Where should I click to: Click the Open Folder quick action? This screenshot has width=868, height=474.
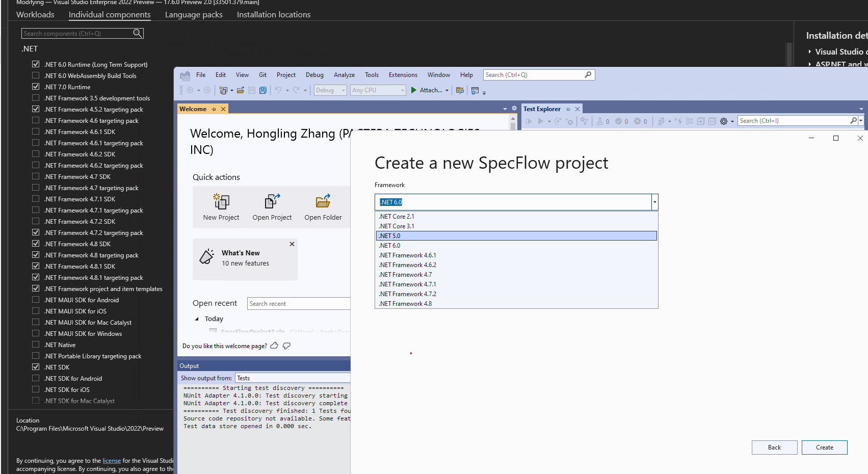323,207
